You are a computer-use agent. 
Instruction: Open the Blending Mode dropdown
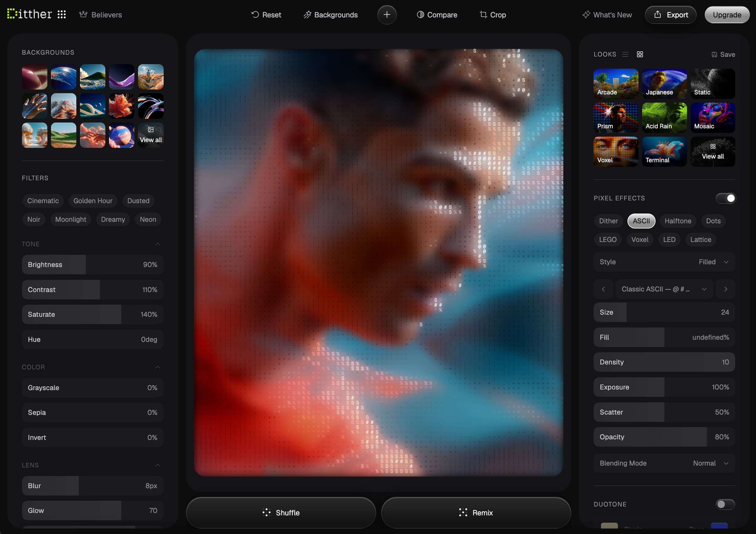664,463
